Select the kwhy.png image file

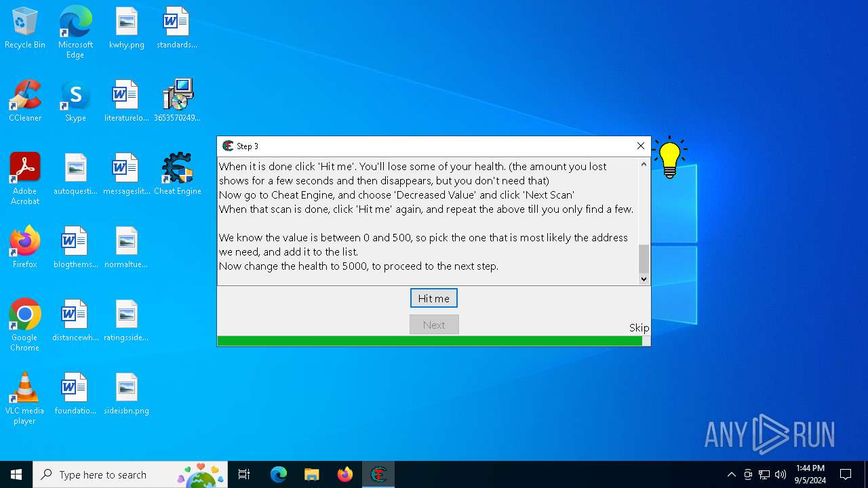pyautogui.click(x=127, y=28)
